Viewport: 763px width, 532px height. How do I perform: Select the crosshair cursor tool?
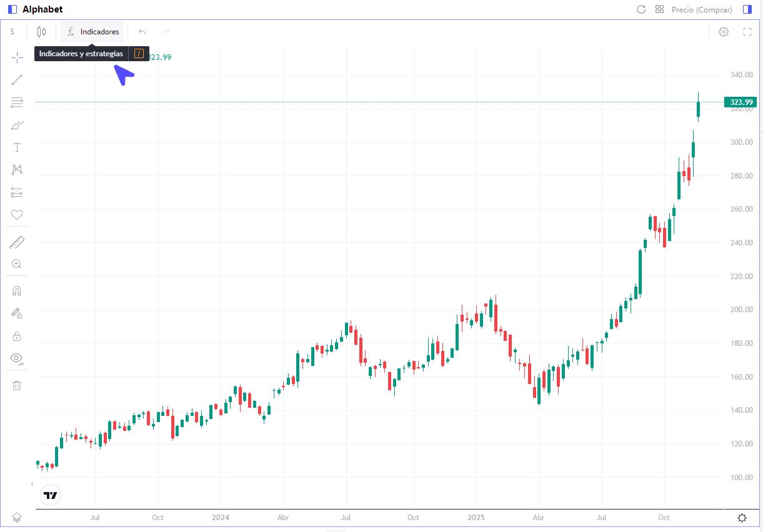click(17, 57)
